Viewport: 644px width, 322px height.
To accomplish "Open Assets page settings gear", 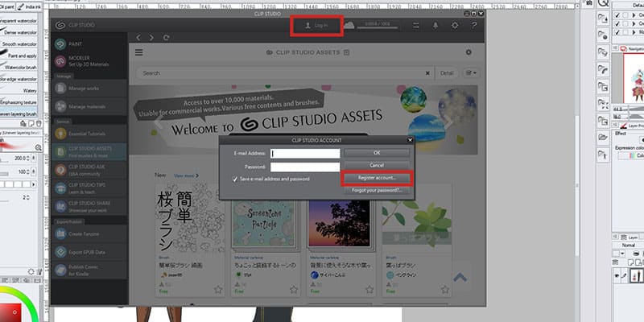I will (x=469, y=52).
